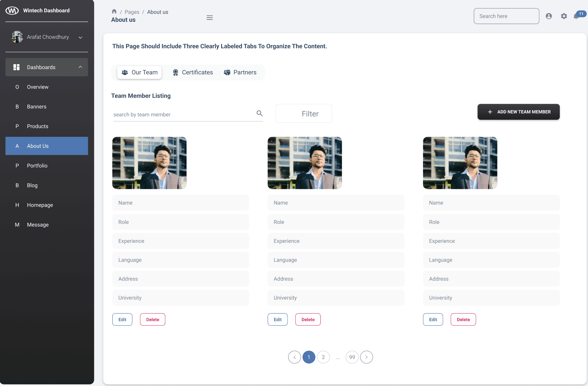The image size is (588, 386).
Task: Delete the first team member card
Action: click(x=152, y=320)
